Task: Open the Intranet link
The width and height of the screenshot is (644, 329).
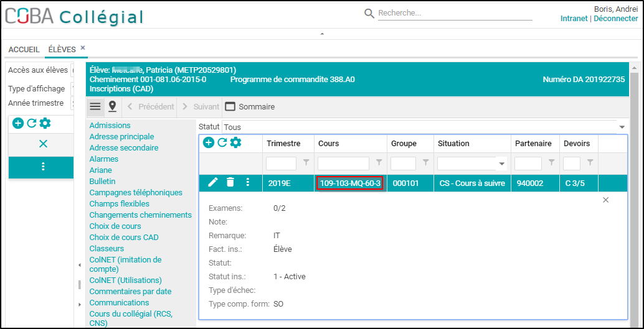Action: click(574, 19)
